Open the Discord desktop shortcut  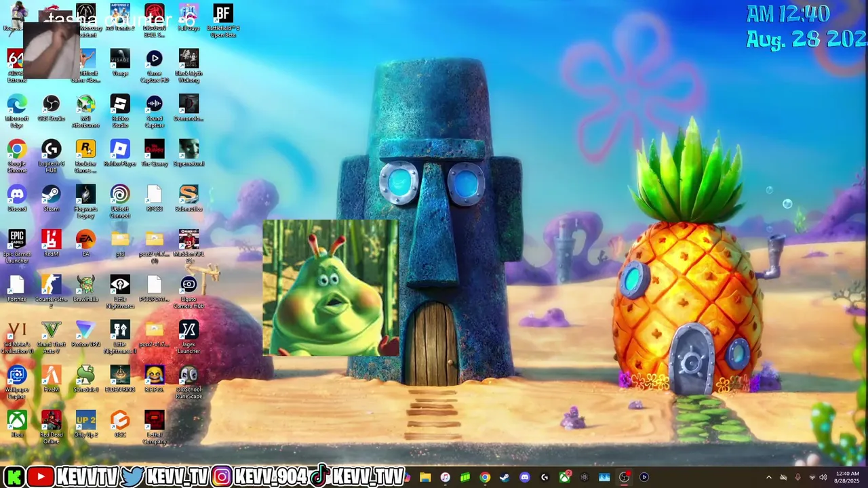point(17,199)
